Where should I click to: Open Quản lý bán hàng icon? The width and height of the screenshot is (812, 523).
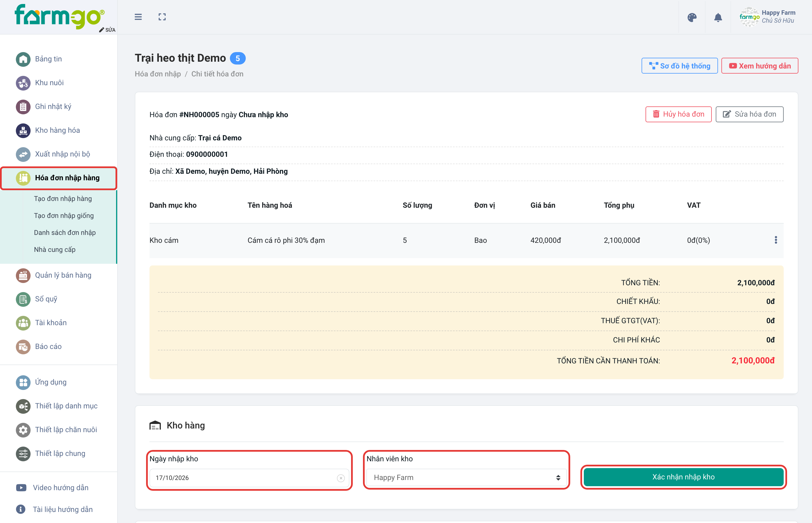23,275
